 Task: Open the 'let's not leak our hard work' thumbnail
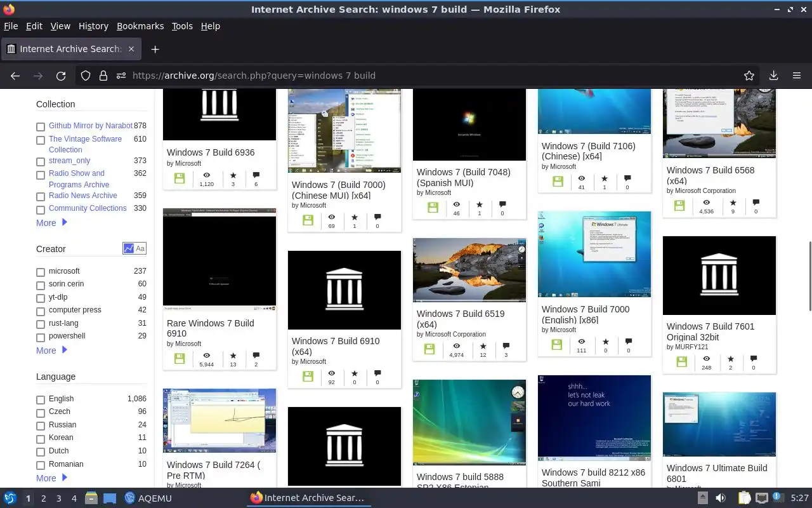(594, 418)
